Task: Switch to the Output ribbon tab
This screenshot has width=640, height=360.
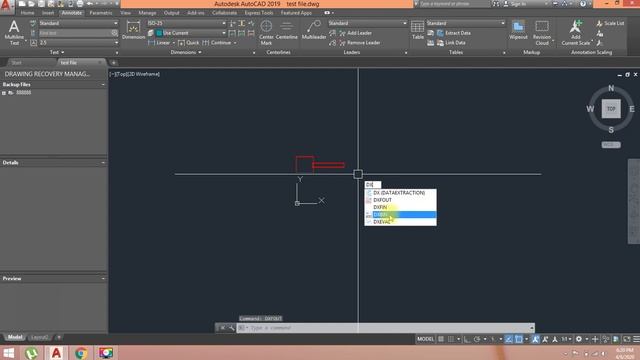Action: [171, 13]
